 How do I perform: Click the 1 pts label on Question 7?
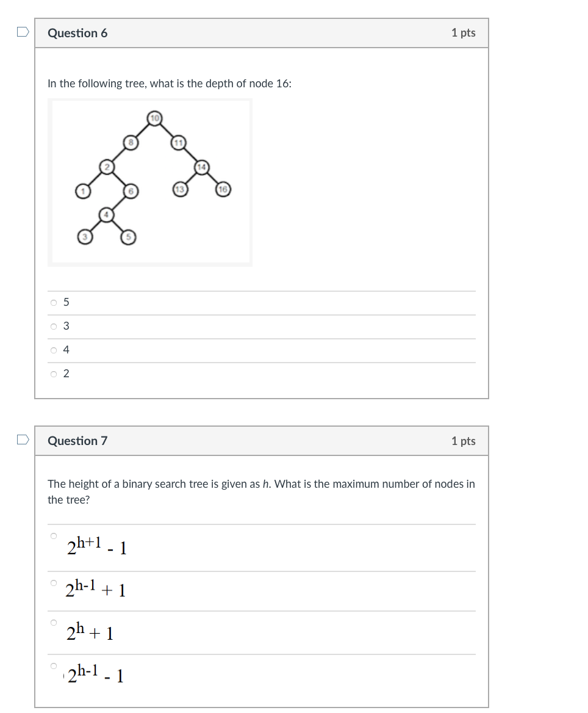[464, 441]
